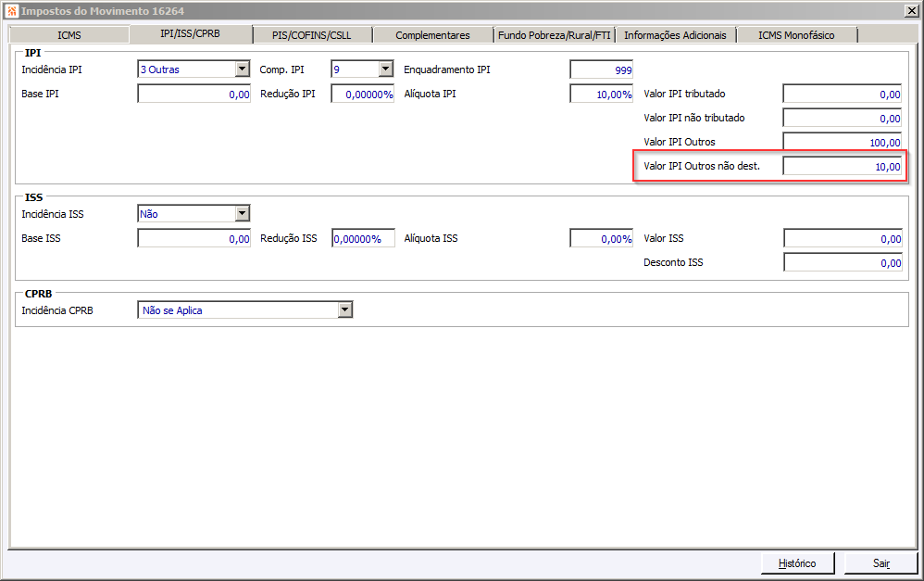Select the Alíquota IPI percentage field
Screen dimensions: 924x581
coord(601,94)
